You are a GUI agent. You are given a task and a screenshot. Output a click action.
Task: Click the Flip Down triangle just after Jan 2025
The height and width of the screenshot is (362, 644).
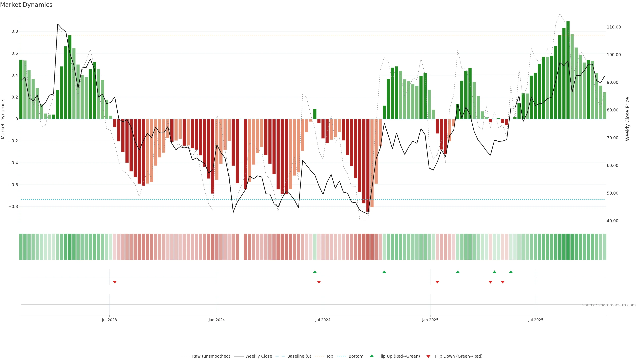click(x=437, y=282)
